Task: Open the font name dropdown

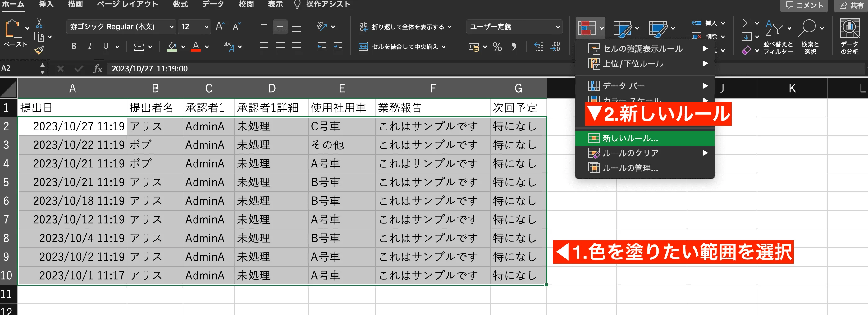Action: coord(172,26)
